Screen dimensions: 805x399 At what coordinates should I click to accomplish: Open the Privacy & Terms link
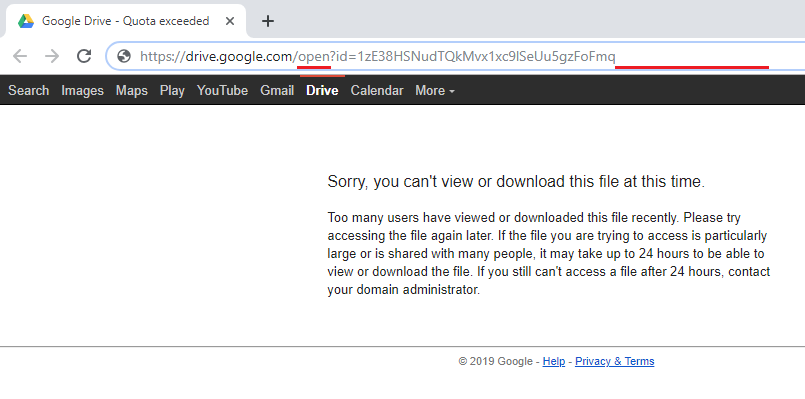(x=615, y=362)
